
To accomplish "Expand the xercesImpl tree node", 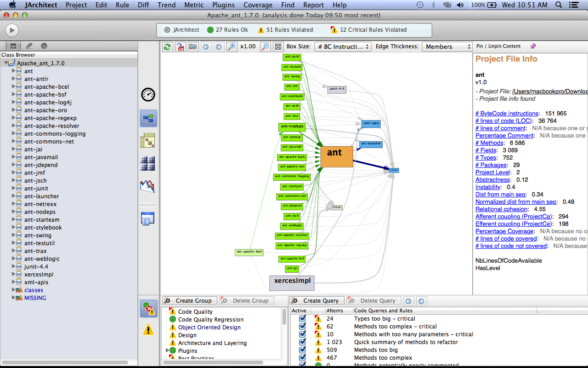I will tap(13, 274).
